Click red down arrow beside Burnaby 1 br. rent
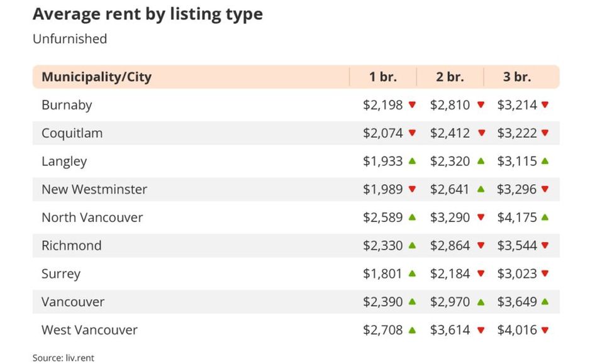The height and width of the screenshot is (364, 590). [x=412, y=105]
